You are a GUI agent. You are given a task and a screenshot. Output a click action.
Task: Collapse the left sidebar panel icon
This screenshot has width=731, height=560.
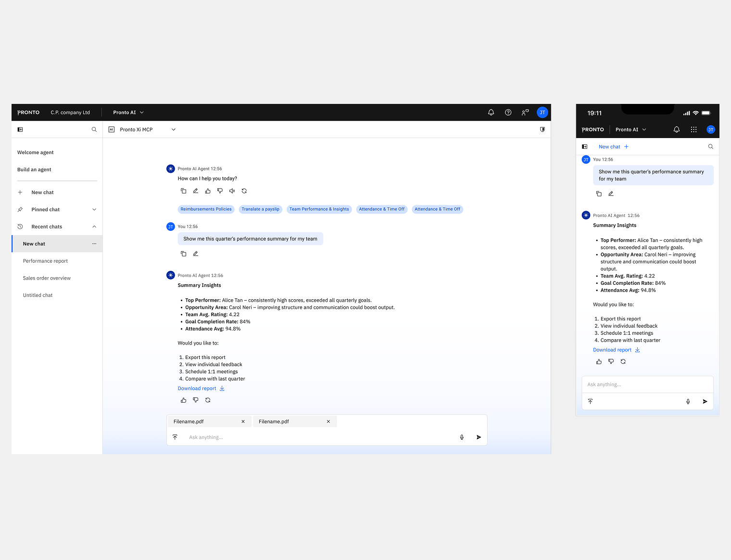point(20,129)
